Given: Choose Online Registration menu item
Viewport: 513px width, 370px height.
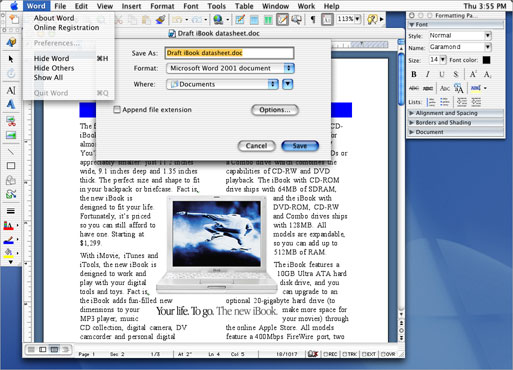Looking at the screenshot, I should [x=66, y=28].
